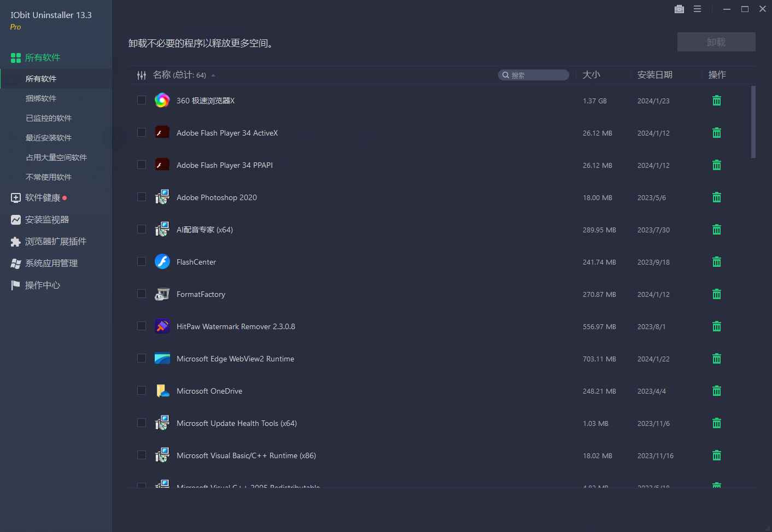Open the 软件健康 panel from the sidebar

click(x=44, y=197)
